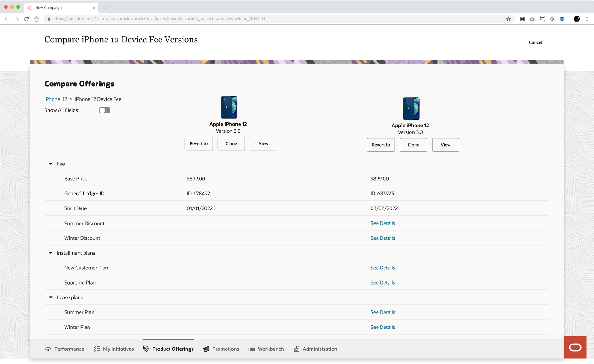Click the Administration icon in bottom bar

coord(296,349)
